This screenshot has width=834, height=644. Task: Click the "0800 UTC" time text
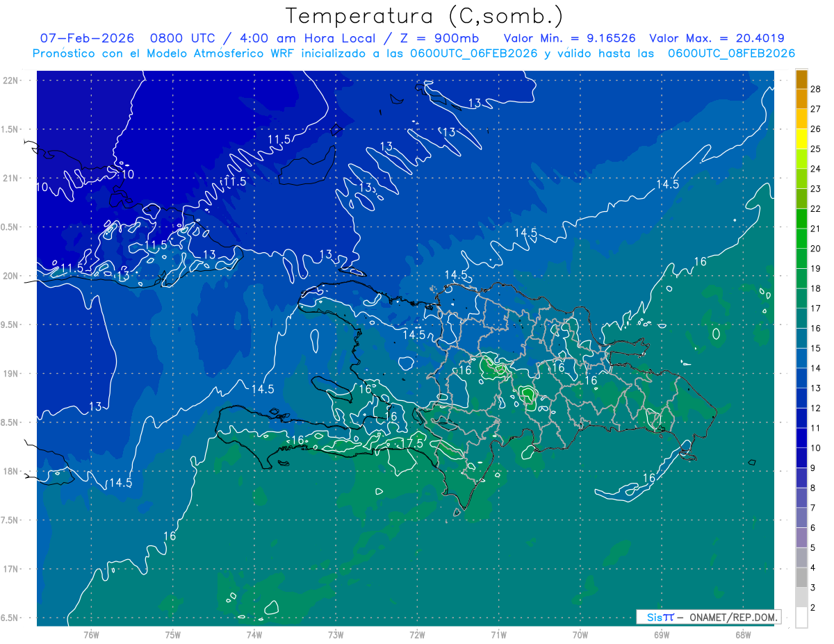point(186,39)
